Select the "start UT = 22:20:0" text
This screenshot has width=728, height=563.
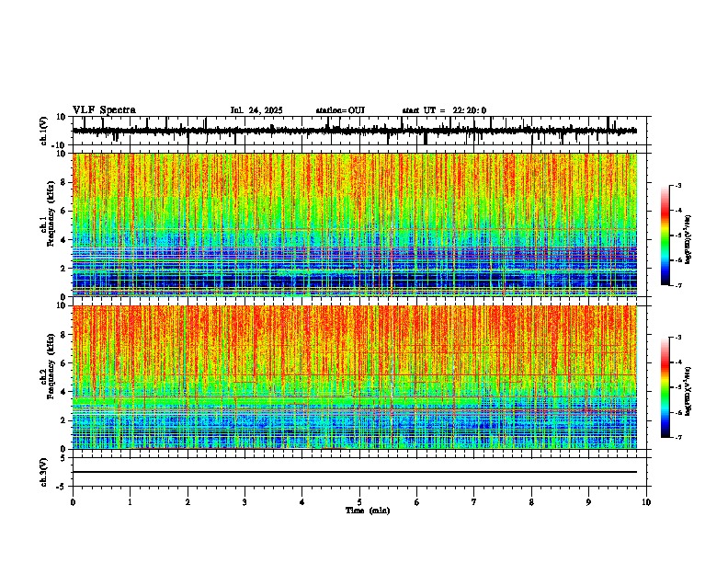pos(444,110)
